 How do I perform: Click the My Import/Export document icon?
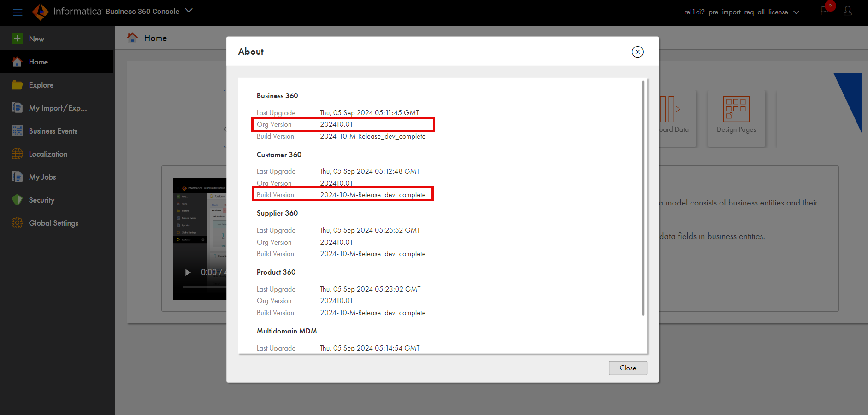tap(17, 108)
